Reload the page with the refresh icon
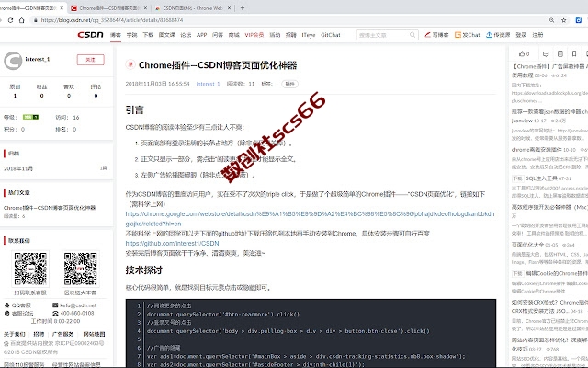 tap(10, 20)
